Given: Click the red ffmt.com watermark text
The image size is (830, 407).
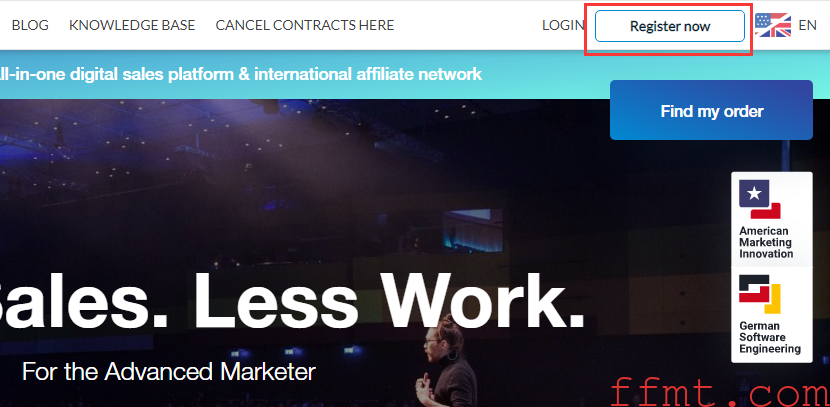Looking at the screenshot, I should (720, 393).
